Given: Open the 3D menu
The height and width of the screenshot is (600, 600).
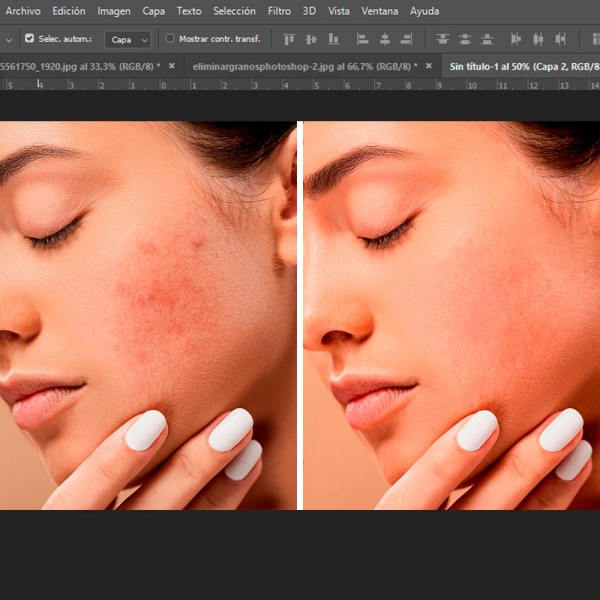Looking at the screenshot, I should pyautogui.click(x=309, y=11).
